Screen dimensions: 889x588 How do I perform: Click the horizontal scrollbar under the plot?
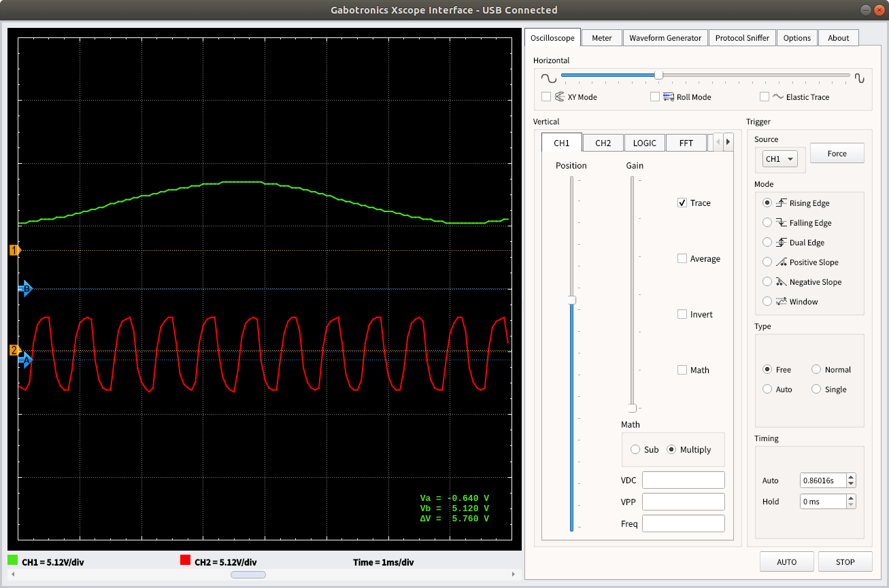(263, 574)
